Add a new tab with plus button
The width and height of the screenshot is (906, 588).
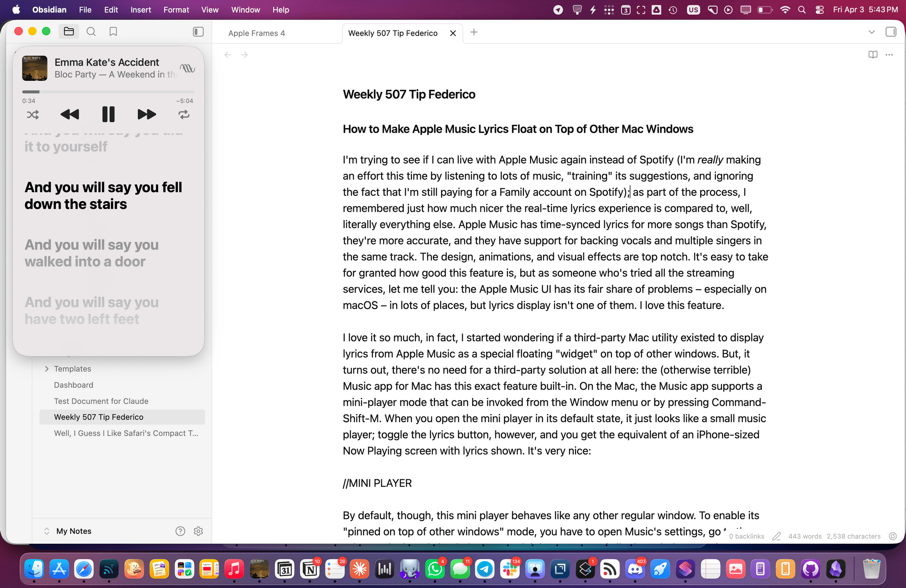(474, 32)
